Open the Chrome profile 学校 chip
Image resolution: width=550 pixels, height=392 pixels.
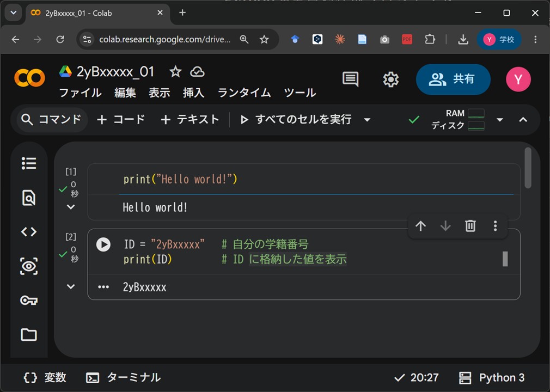pyautogui.click(x=499, y=39)
